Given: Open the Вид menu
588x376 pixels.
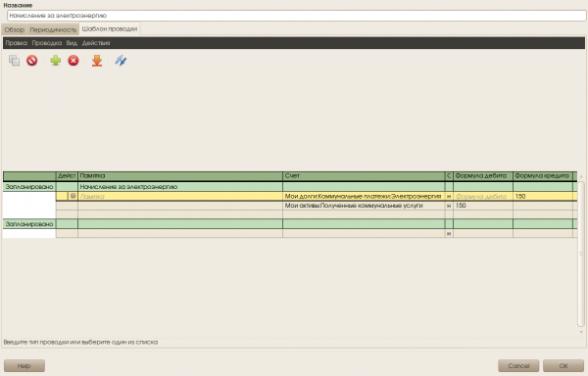Looking at the screenshot, I should 72,43.
